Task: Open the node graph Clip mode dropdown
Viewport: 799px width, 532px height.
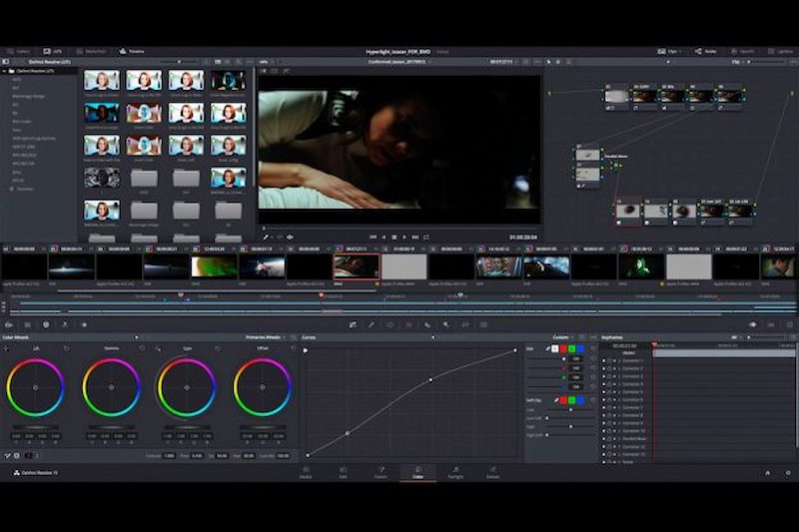Action: point(740,62)
